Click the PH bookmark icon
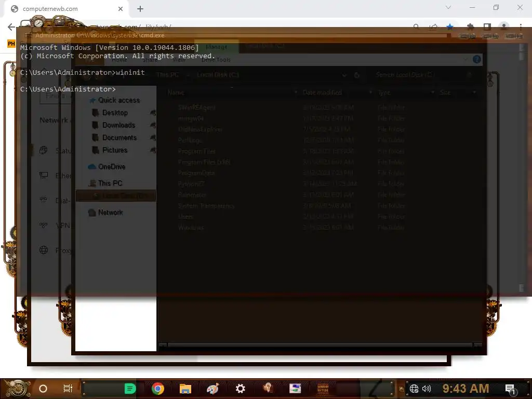 [11, 44]
